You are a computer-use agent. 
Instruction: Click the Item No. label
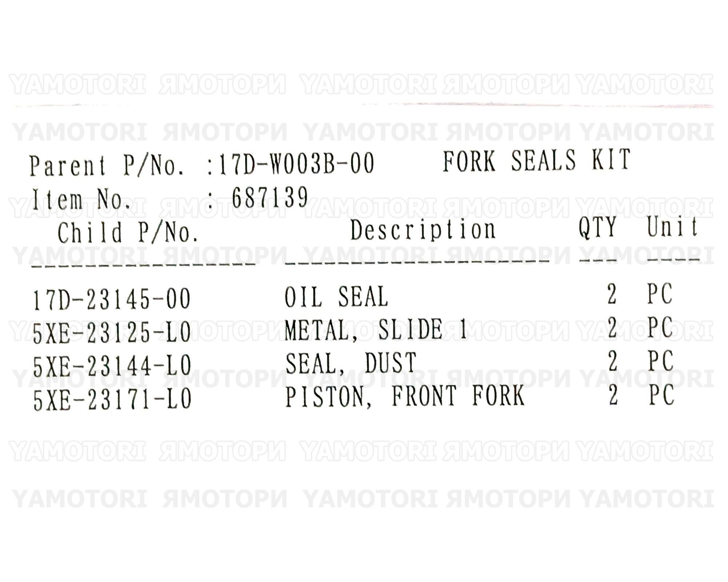pyautogui.click(x=81, y=199)
